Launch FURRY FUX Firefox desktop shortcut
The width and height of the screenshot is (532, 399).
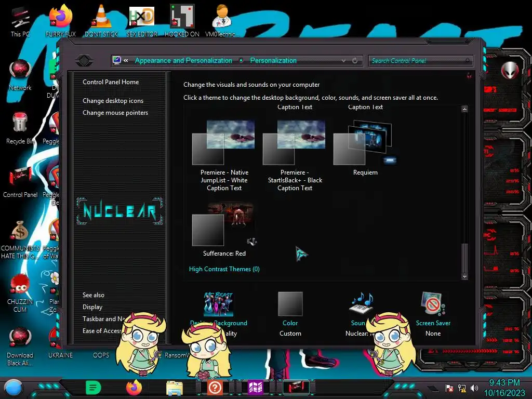click(60, 21)
